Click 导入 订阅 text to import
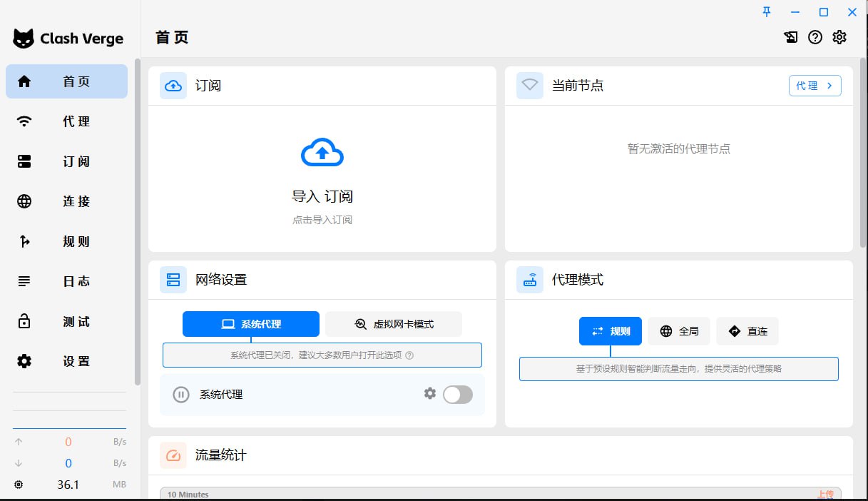This screenshot has width=868, height=501. (322, 197)
